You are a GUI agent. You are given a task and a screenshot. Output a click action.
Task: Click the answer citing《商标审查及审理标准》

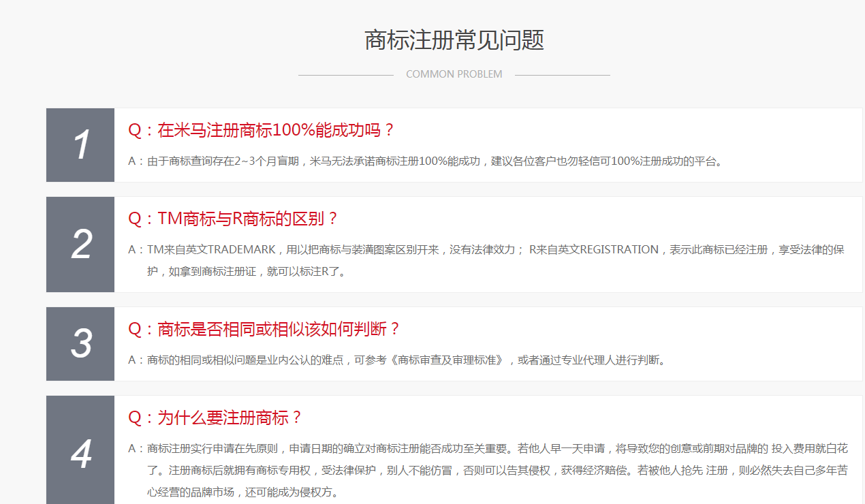(x=396, y=360)
